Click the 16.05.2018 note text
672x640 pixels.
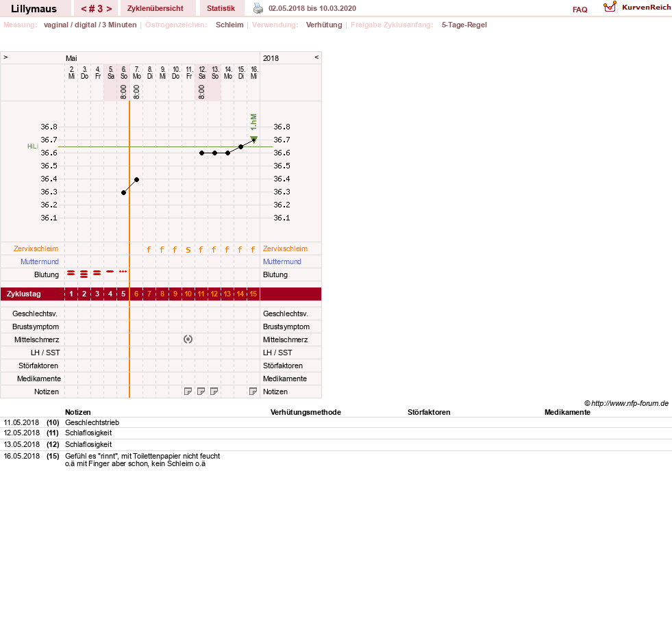[142, 460]
